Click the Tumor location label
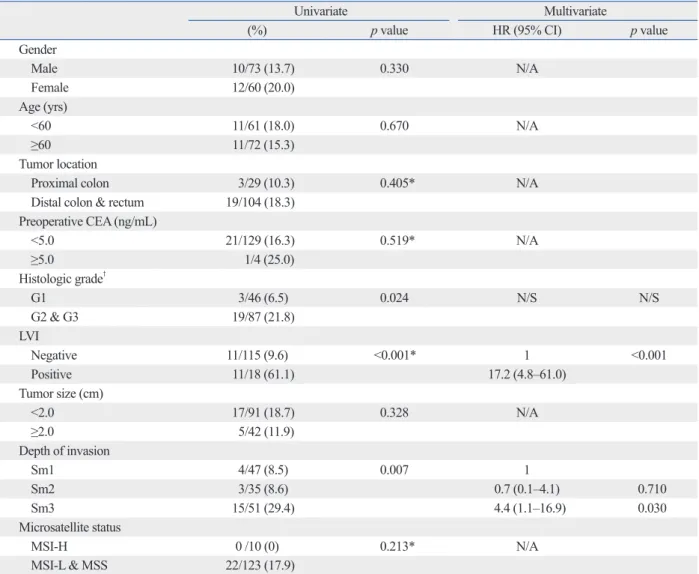 [x=58, y=164]
